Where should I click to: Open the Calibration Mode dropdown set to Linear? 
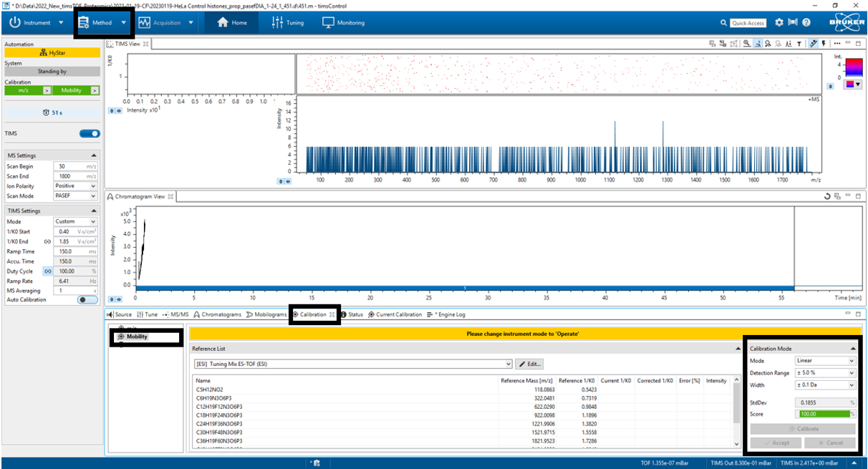(826, 361)
